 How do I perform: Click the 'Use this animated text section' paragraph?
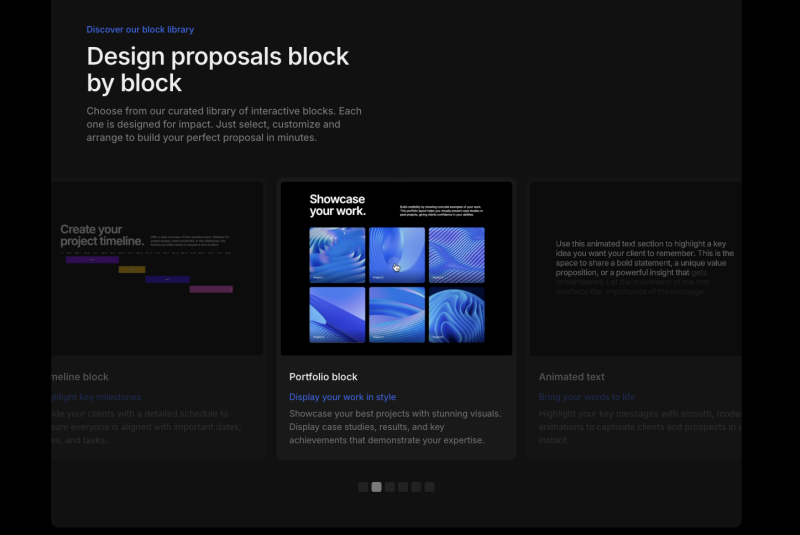pyautogui.click(x=645, y=268)
